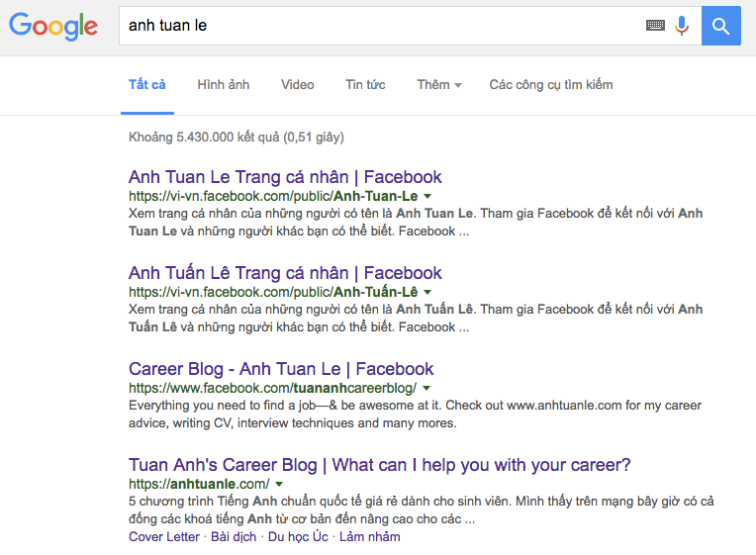Viewport: 756px width, 555px height.
Task: Click the URL text 'https://anhtuanle.com/'
Action: pyautogui.click(x=199, y=484)
